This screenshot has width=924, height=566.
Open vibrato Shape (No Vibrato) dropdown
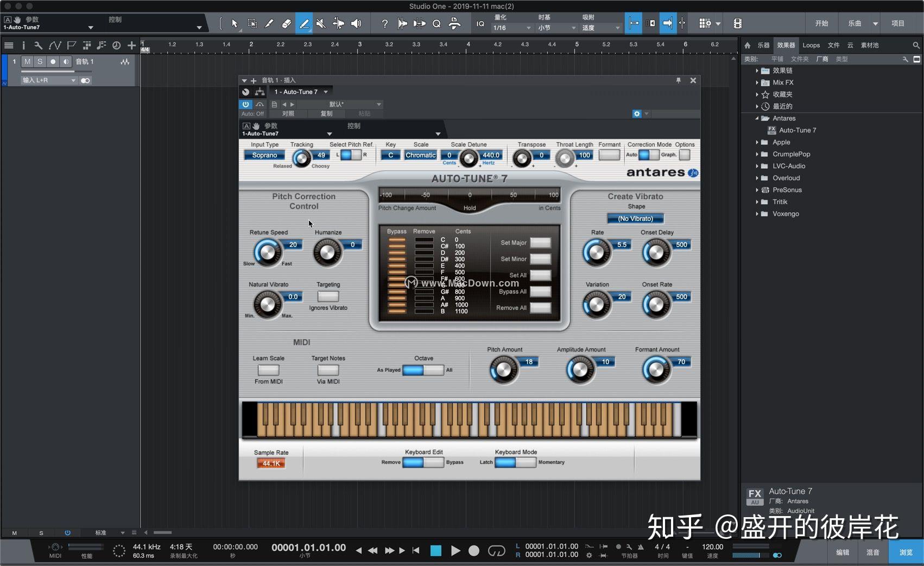pos(635,219)
